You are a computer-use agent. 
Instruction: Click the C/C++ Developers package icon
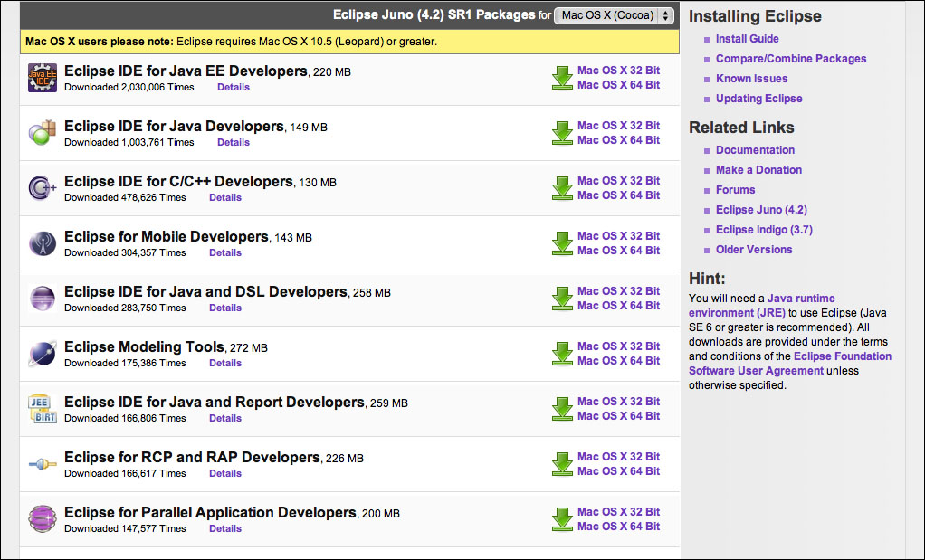pyautogui.click(x=43, y=188)
